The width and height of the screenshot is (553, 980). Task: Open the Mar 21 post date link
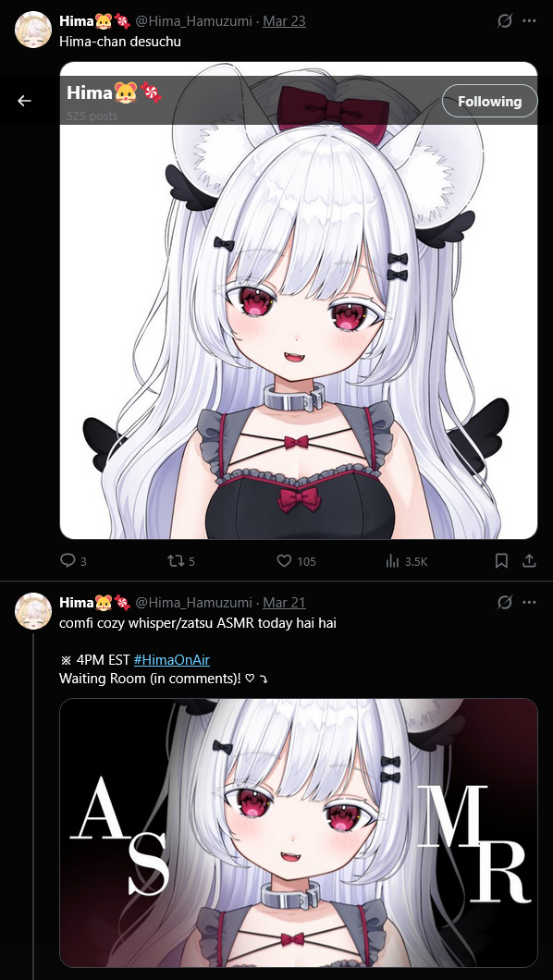(284, 603)
